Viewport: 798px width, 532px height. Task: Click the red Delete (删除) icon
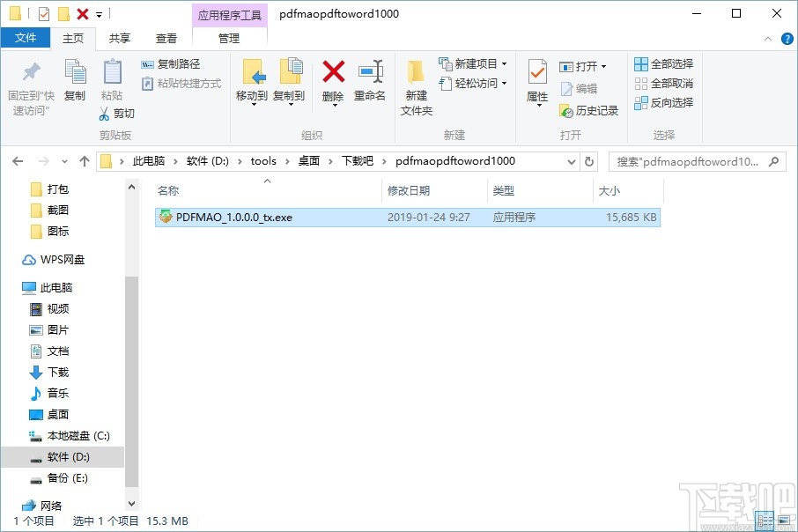click(333, 71)
